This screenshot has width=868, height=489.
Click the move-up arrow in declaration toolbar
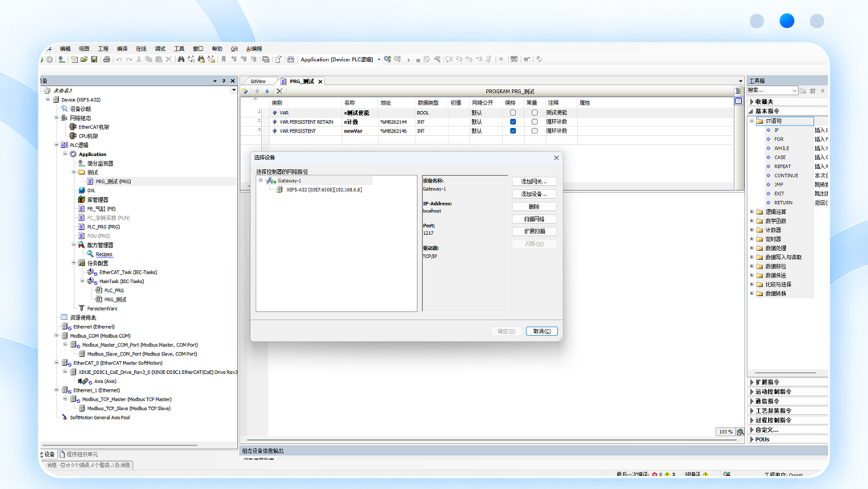pyautogui.click(x=257, y=91)
